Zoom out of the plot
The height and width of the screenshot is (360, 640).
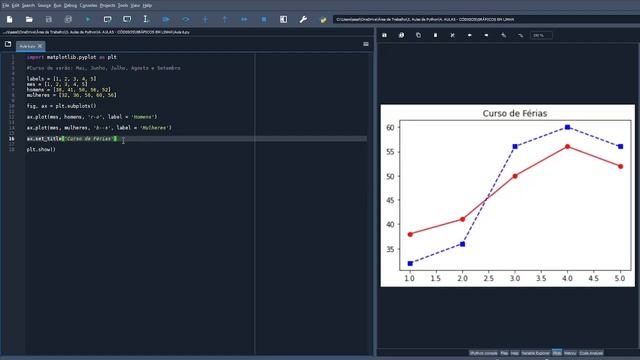coord(520,35)
